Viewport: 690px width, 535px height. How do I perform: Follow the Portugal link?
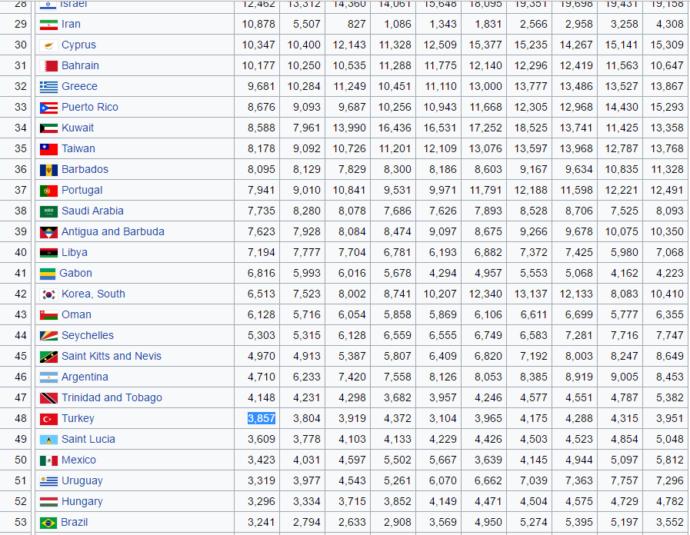(82, 190)
